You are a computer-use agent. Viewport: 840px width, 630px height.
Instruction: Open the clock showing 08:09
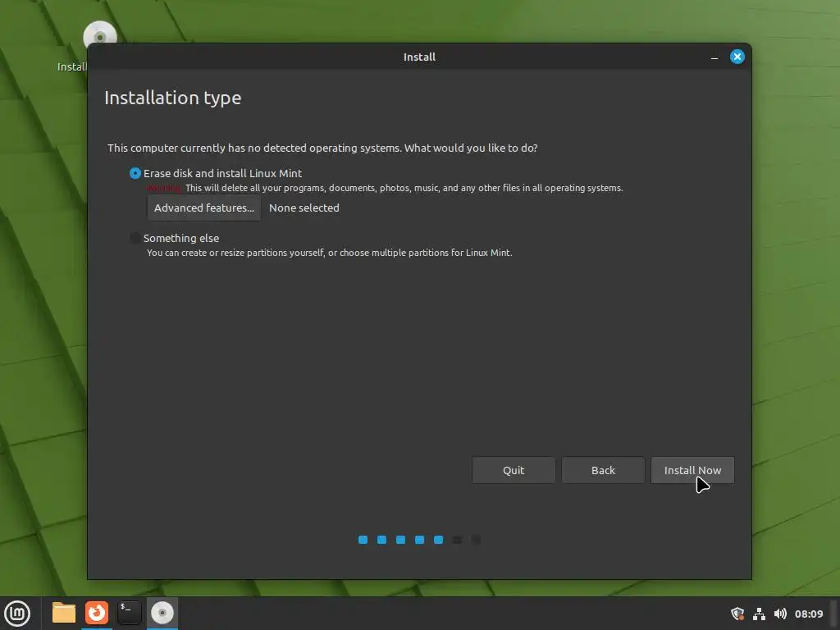(808, 614)
